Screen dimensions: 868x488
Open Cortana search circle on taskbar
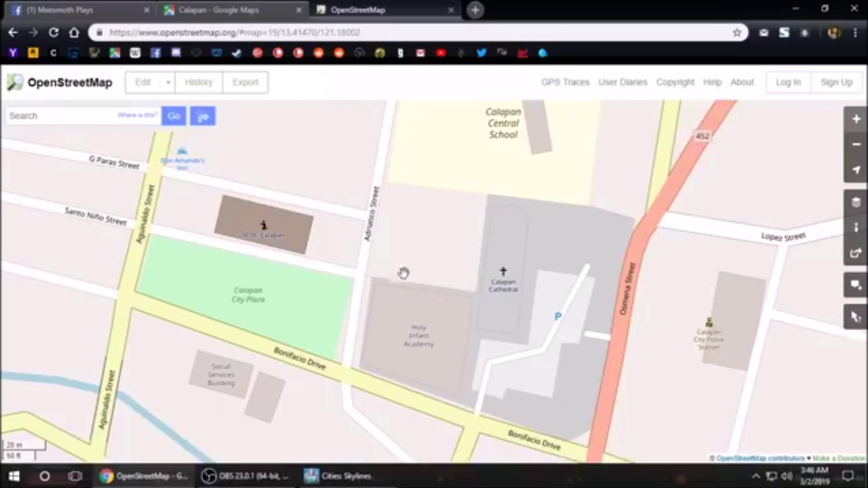[x=45, y=476]
